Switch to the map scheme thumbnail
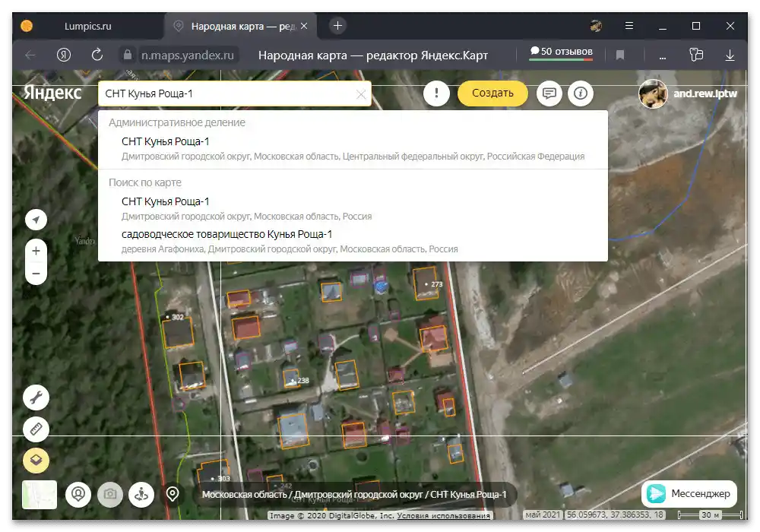This screenshot has width=760, height=532. pos(40,495)
